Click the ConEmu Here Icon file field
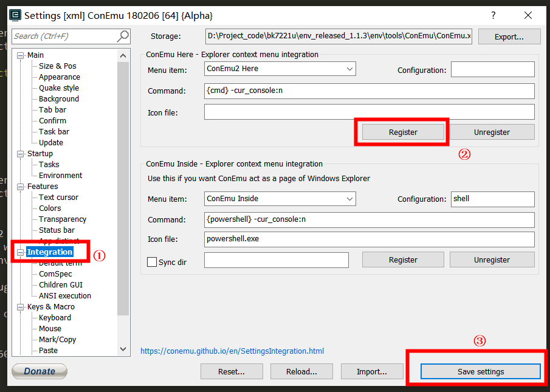The image size is (550, 392). 369,112
